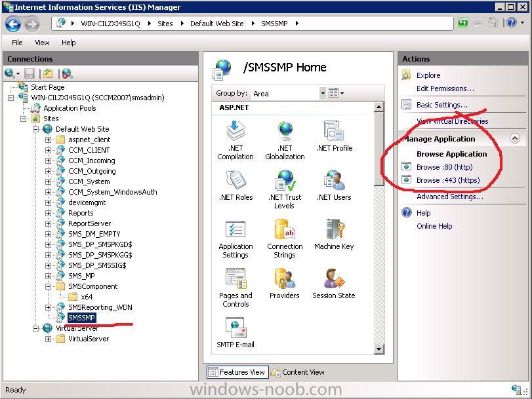Select devicemgmt in tree
Screen dimensions: 532x399
point(87,202)
